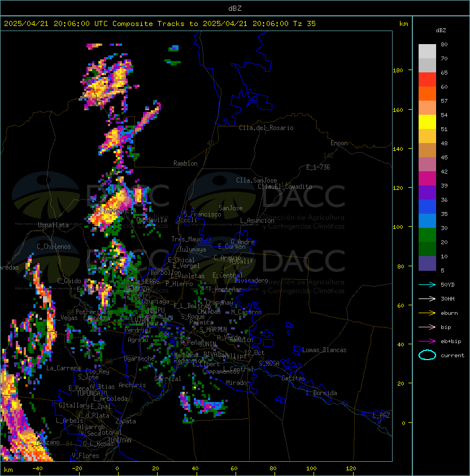Click the 'Ugarteche' map label
The image size is (470, 476).
tap(140, 358)
